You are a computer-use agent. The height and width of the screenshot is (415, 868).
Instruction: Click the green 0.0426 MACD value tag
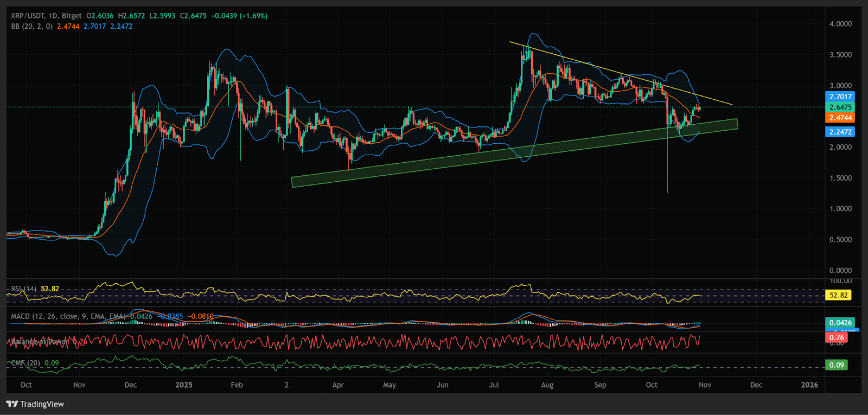coord(840,323)
